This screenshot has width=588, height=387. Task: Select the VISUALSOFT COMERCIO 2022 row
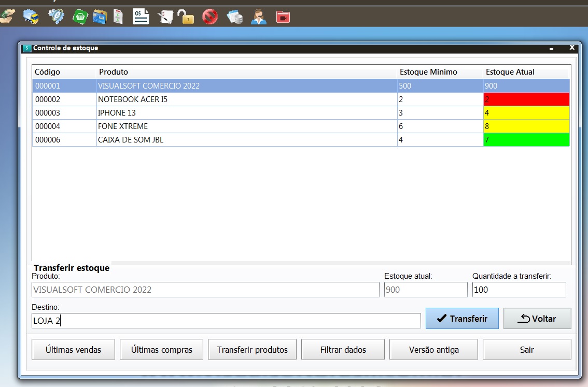pos(301,86)
